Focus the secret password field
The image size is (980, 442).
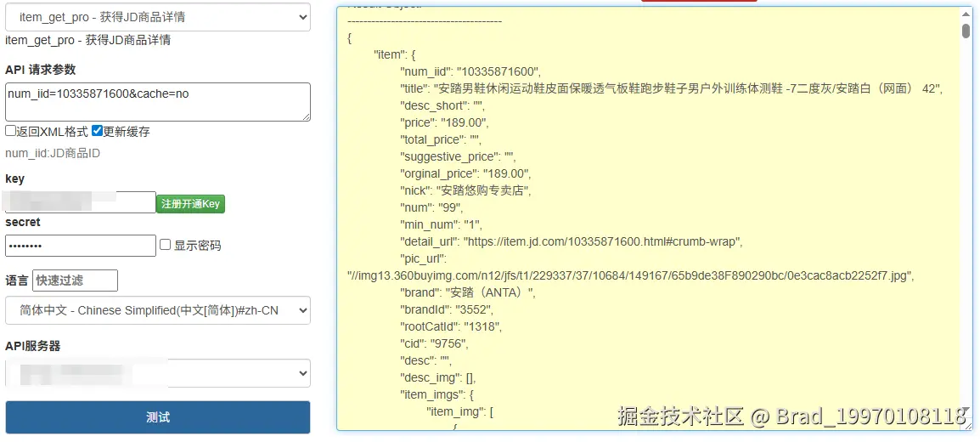(x=80, y=246)
